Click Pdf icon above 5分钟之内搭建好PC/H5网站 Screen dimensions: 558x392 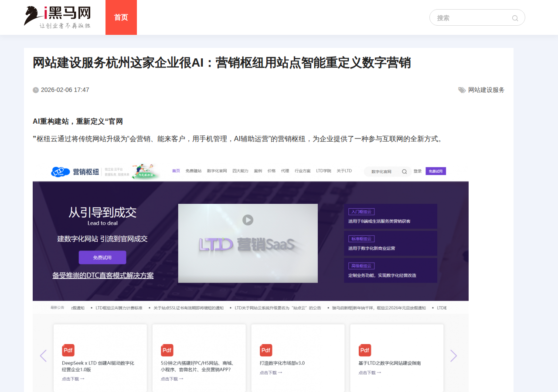[167, 350]
